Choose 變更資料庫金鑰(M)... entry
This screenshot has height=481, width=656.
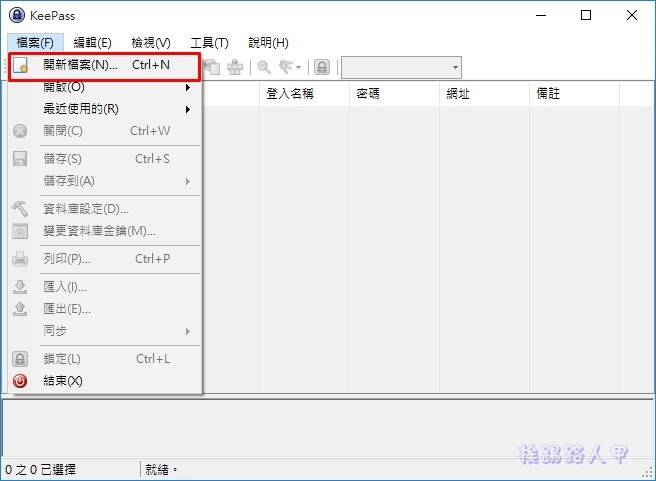(105, 231)
